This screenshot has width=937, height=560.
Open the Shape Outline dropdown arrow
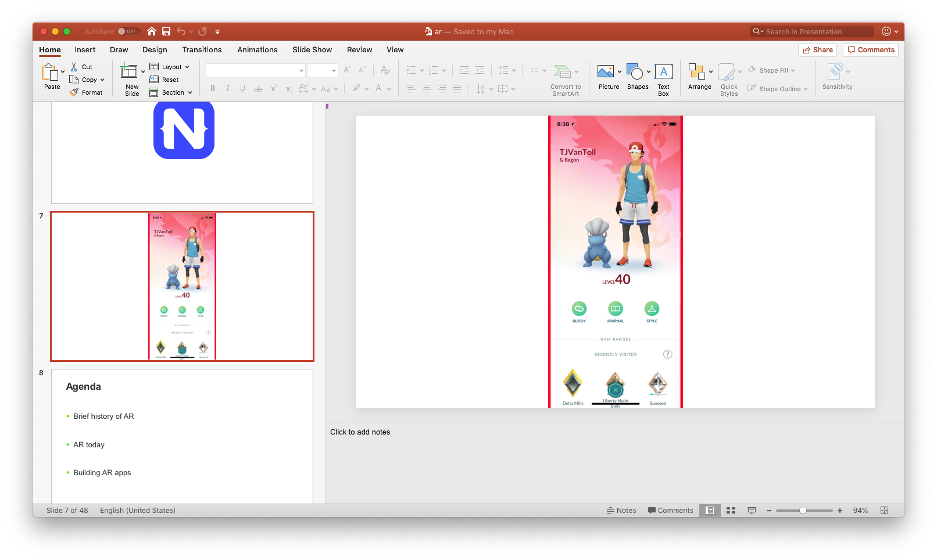[806, 89]
